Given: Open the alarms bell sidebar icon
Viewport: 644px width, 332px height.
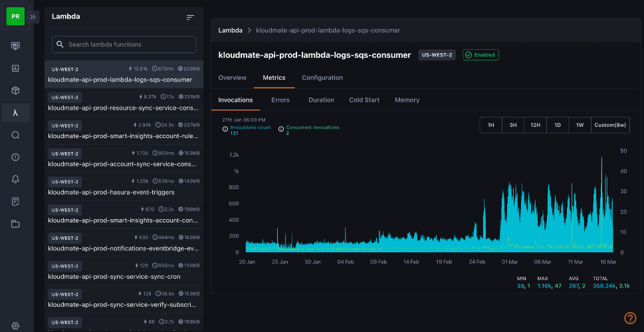Looking at the screenshot, I should pyautogui.click(x=15, y=179).
